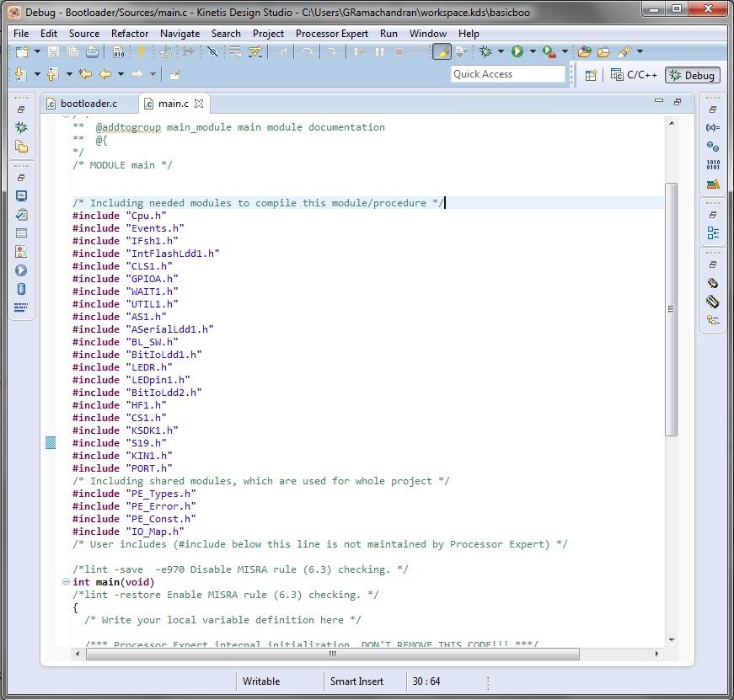Click the #include "PE_Types.h" line
Image resolution: width=734 pixels, height=700 pixels.
(x=134, y=494)
